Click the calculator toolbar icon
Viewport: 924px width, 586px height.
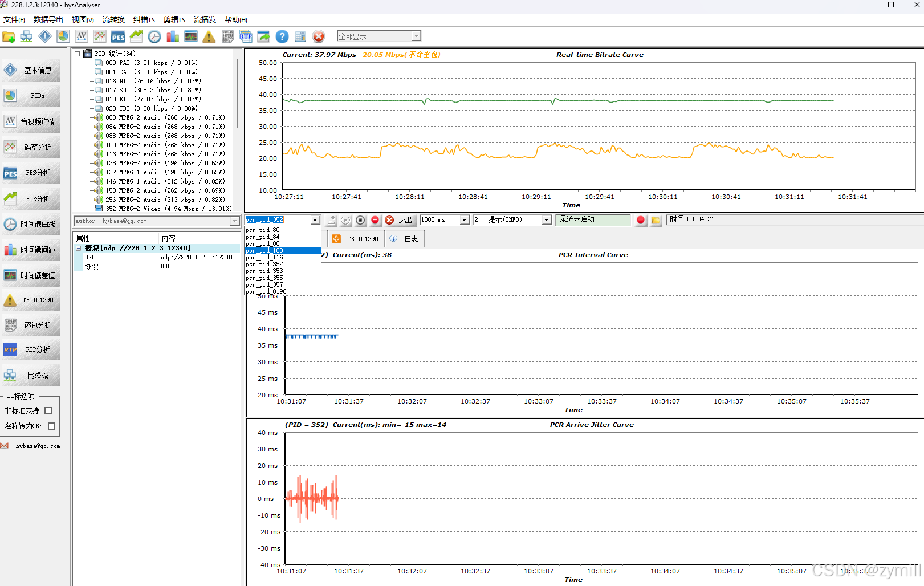click(x=300, y=36)
